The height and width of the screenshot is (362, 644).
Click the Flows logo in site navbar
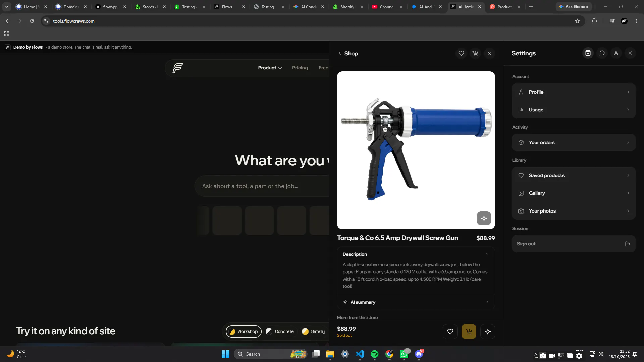[178, 68]
